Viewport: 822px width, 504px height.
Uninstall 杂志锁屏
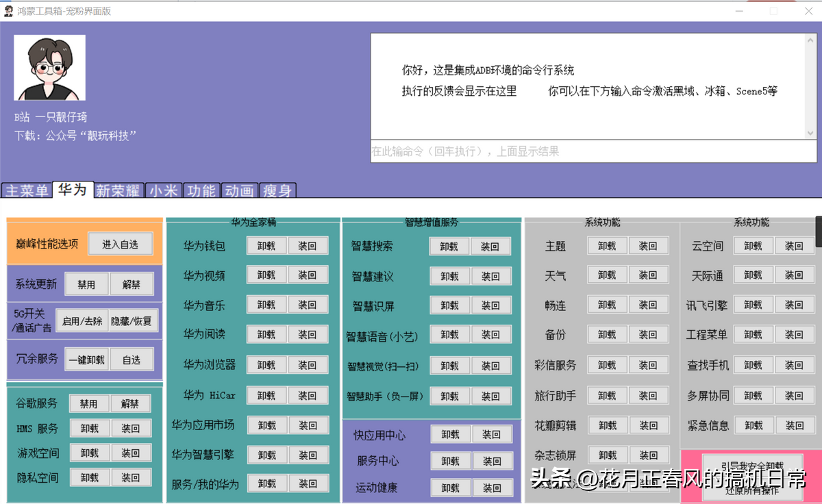pos(607,455)
